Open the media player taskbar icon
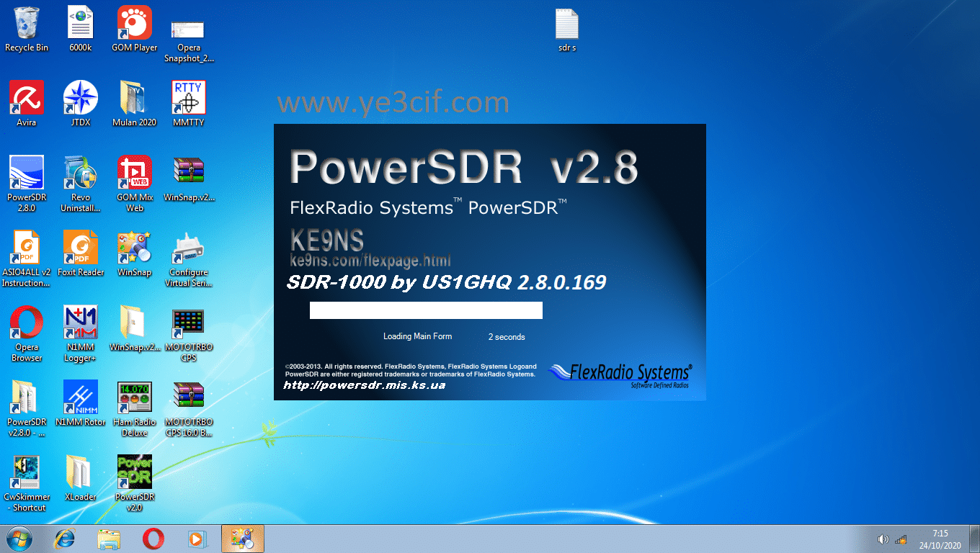 (196, 539)
